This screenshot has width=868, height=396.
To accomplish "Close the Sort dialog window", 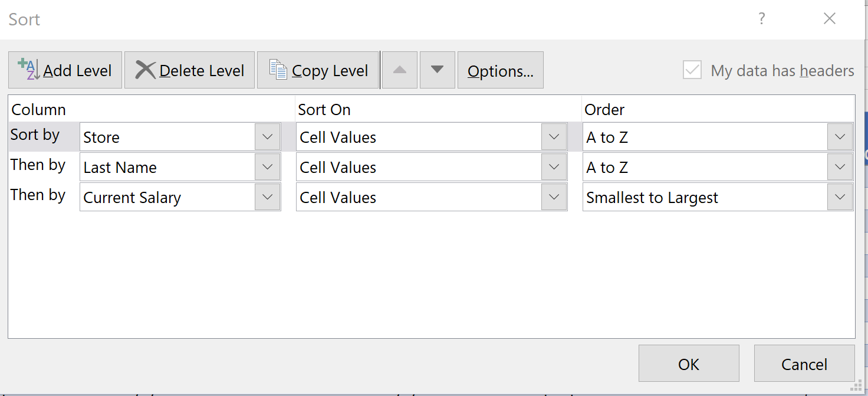I will [x=830, y=19].
